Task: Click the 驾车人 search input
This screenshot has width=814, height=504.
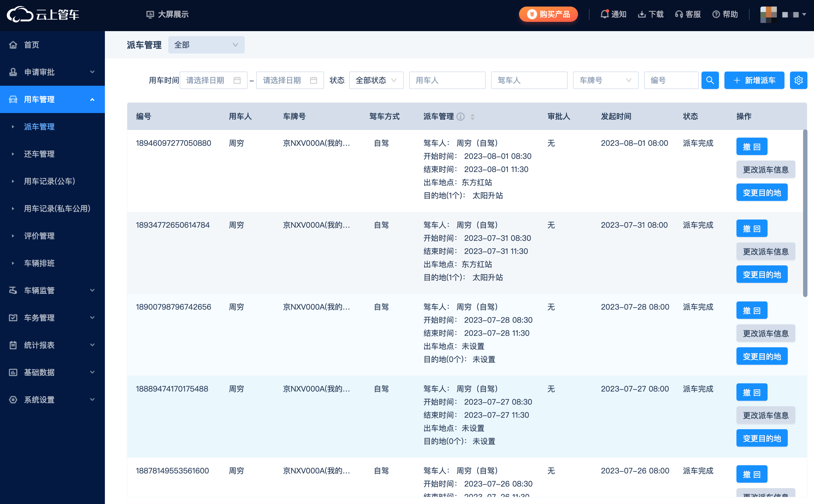Action: tap(529, 80)
